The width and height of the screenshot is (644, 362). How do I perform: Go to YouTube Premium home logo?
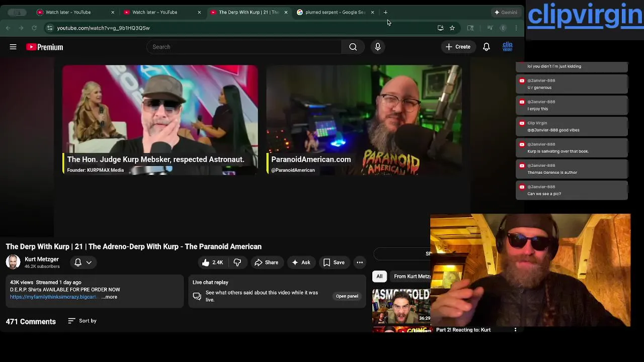(45, 47)
